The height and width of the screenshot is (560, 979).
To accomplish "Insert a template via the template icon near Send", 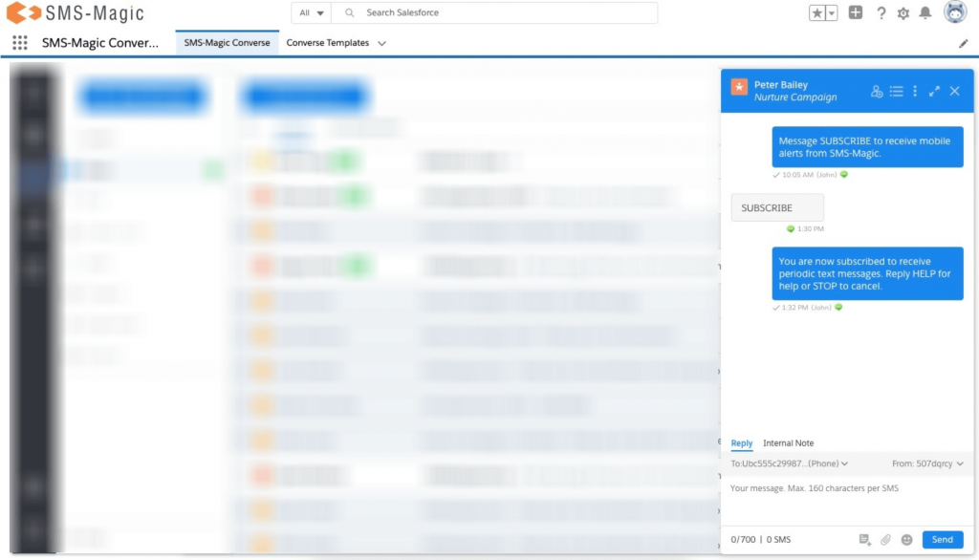I will 865,539.
